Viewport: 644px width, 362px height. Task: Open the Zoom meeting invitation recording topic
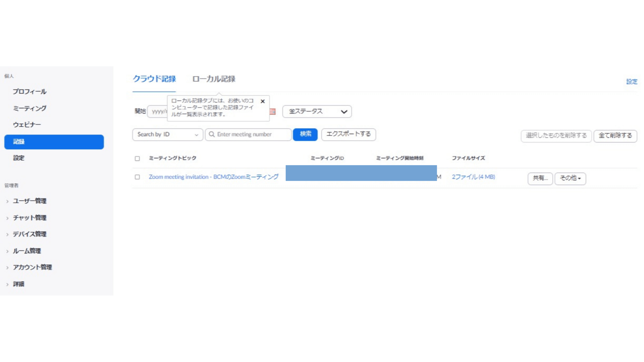point(213,177)
